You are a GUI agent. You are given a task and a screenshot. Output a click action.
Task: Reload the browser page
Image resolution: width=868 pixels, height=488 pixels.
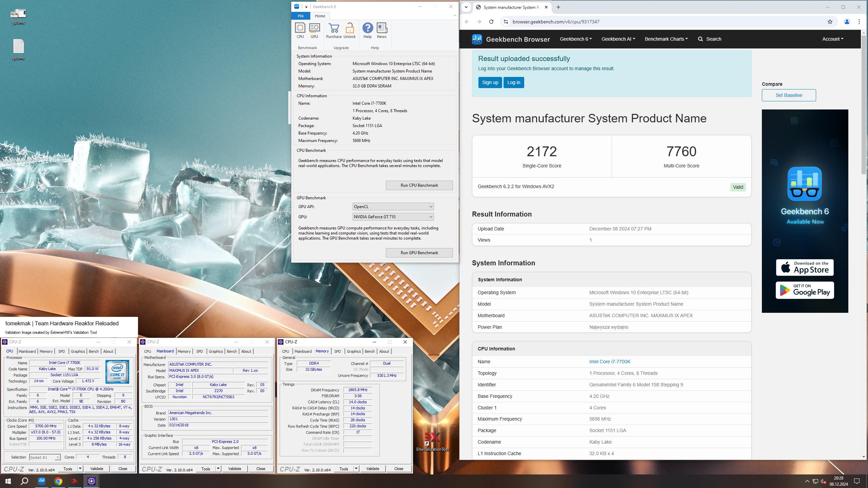(x=491, y=22)
